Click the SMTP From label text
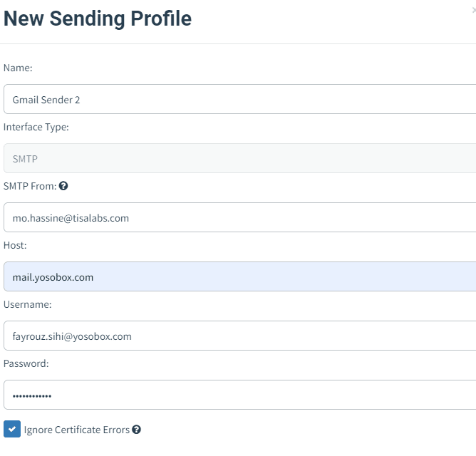Viewport: 476px width, 456px height. pos(29,186)
